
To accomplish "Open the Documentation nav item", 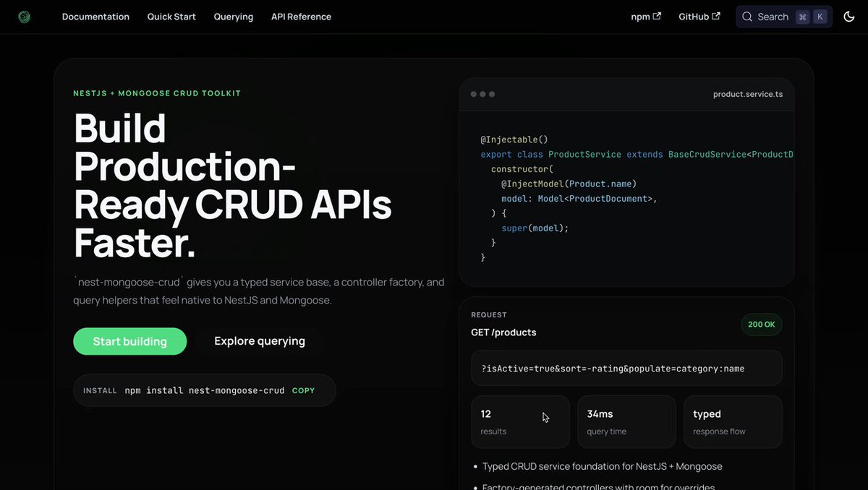I will coord(95,17).
